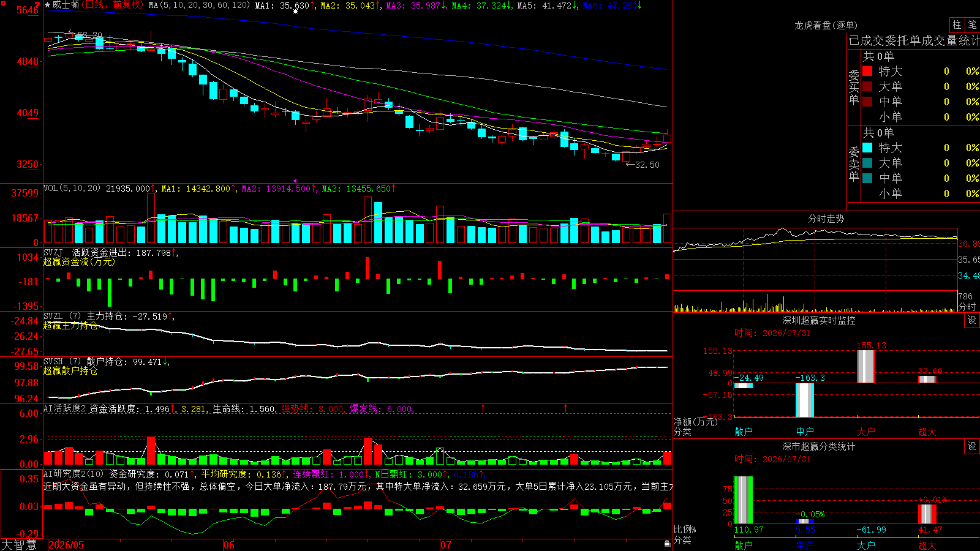Click the 超赢主力持仓 yellow legend label

pos(70,325)
